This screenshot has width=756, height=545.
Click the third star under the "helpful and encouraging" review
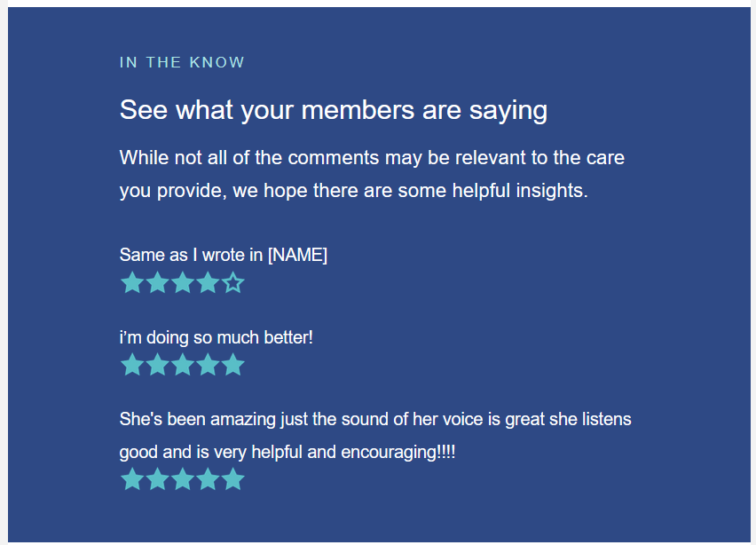pos(183,479)
